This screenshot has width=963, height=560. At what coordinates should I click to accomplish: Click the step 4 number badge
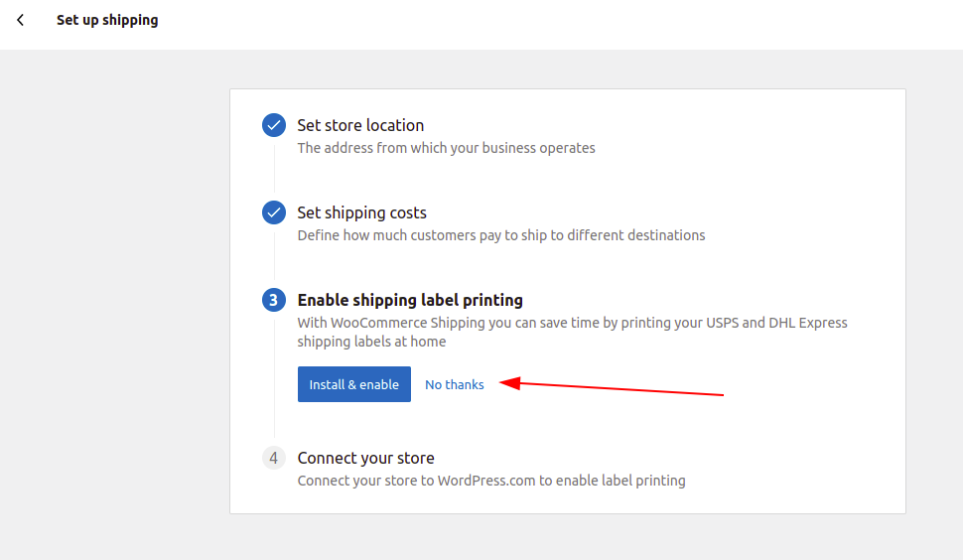274,458
